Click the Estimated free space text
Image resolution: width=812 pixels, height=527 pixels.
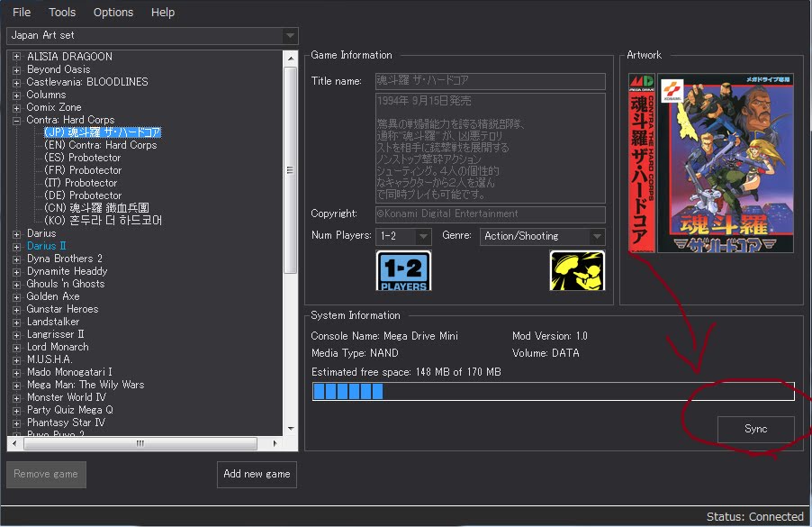(x=406, y=372)
